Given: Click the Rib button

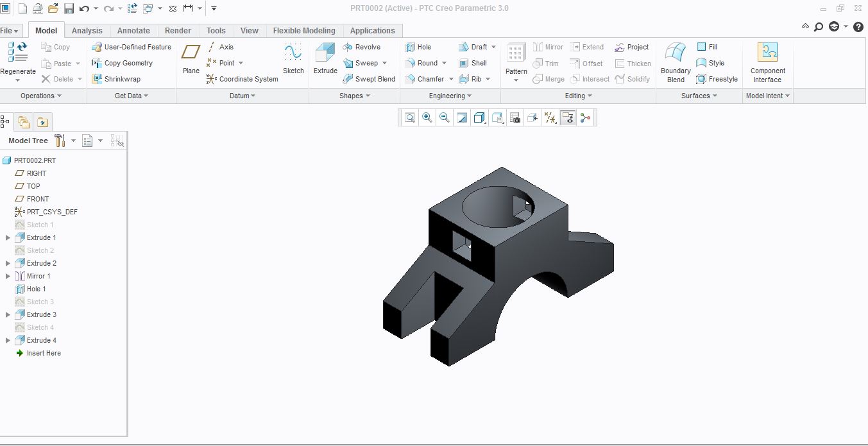Looking at the screenshot, I should coord(470,79).
